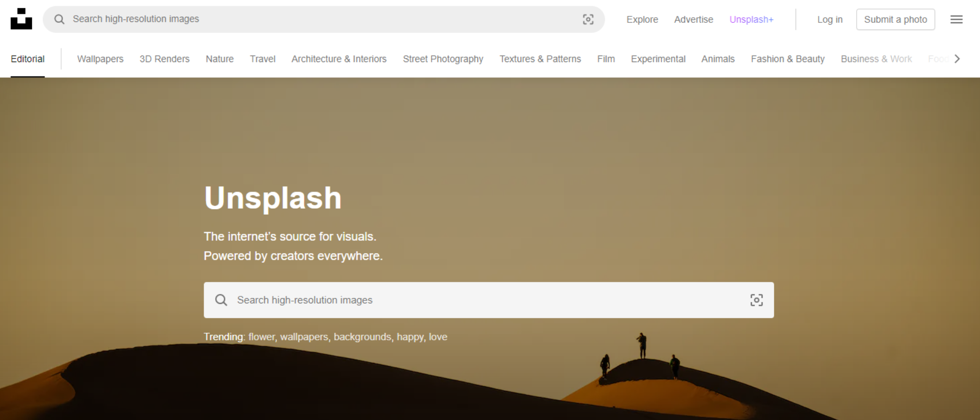Click the Advertise link
The image size is (980, 420).
coord(693,20)
